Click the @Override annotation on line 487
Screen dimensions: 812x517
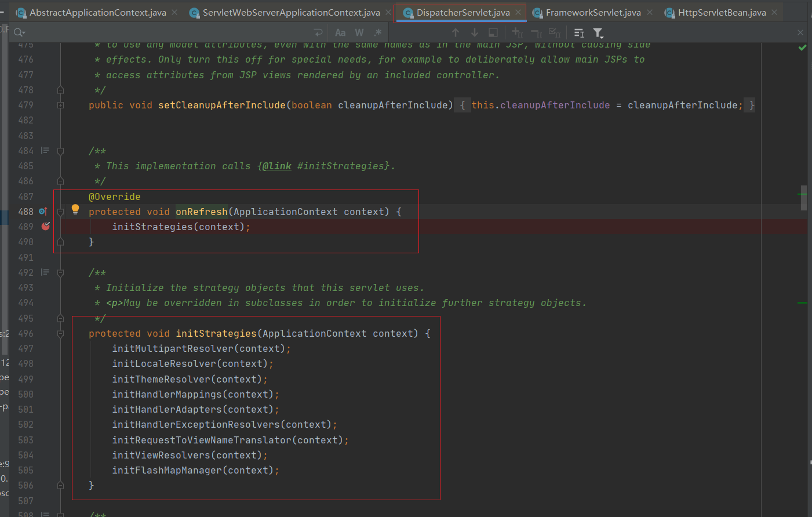[115, 196]
